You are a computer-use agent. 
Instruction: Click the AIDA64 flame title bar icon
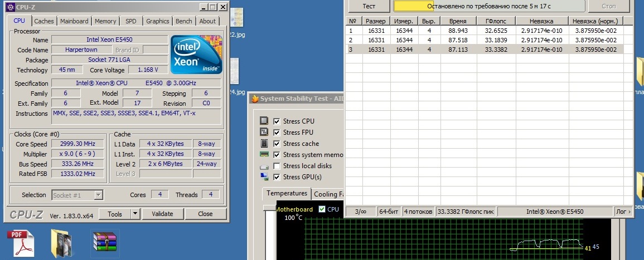click(255, 99)
